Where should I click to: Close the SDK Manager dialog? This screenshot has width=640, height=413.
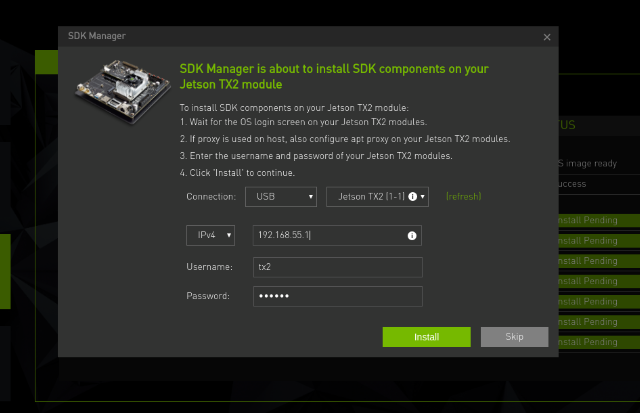pyautogui.click(x=547, y=37)
